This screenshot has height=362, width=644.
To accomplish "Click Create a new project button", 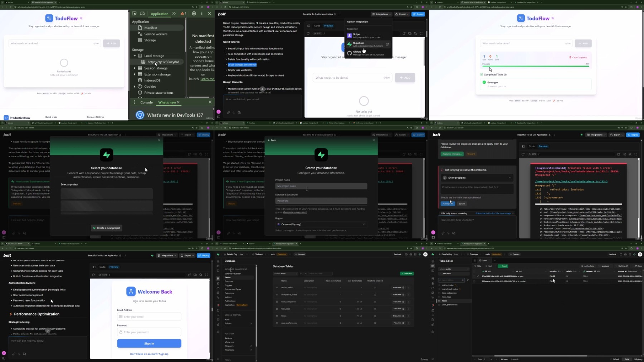I will (x=107, y=228).
